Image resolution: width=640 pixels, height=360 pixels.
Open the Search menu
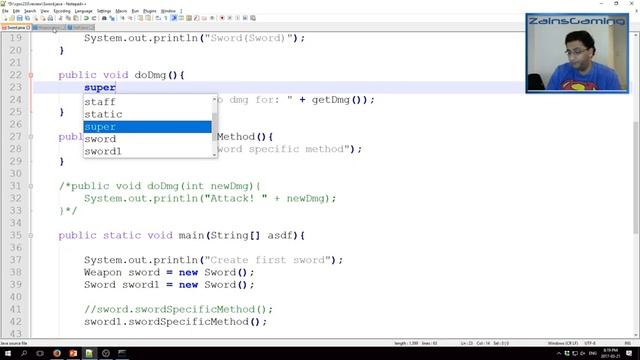[x=30, y=11]
